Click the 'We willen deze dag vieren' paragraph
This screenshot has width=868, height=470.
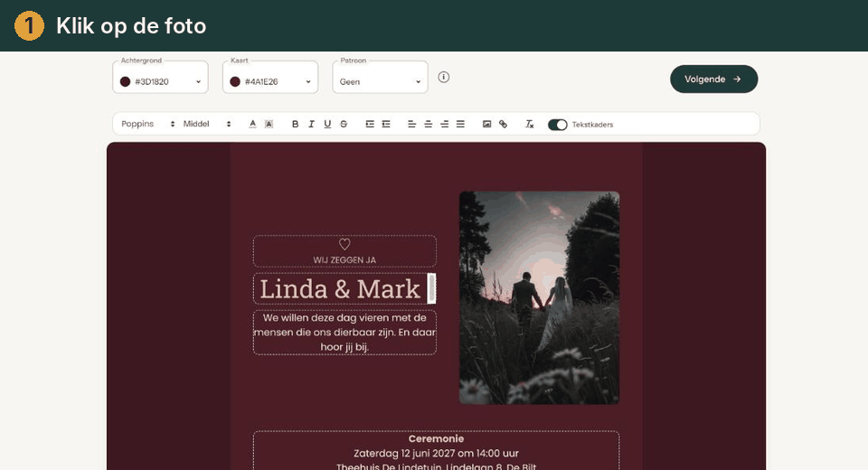point(344,332)
